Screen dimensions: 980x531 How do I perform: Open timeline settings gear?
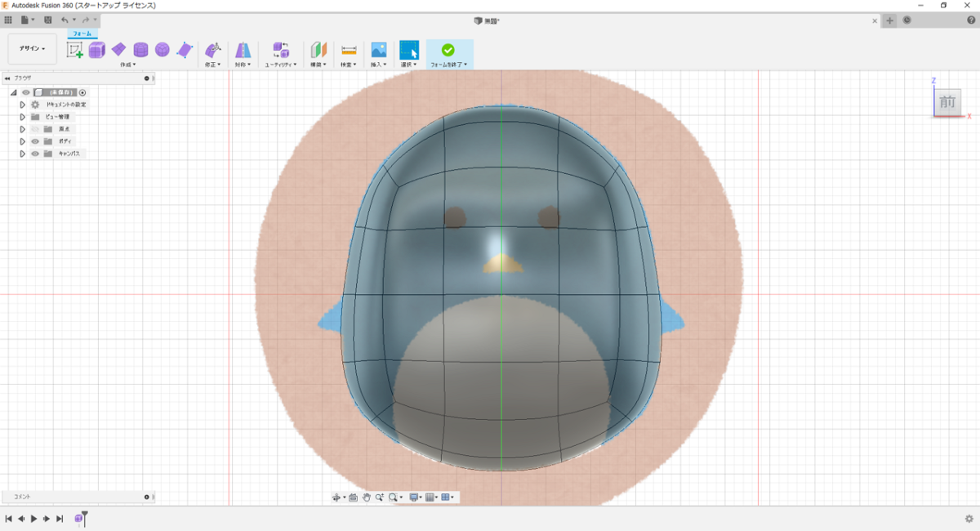pos(969,518)
